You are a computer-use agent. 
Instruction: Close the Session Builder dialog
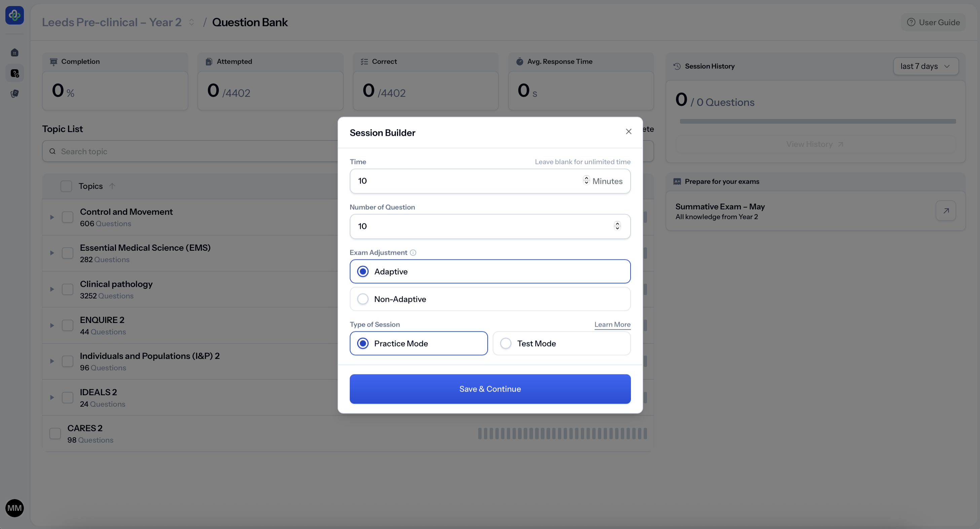pyautogui.click(x=629, y=132)
